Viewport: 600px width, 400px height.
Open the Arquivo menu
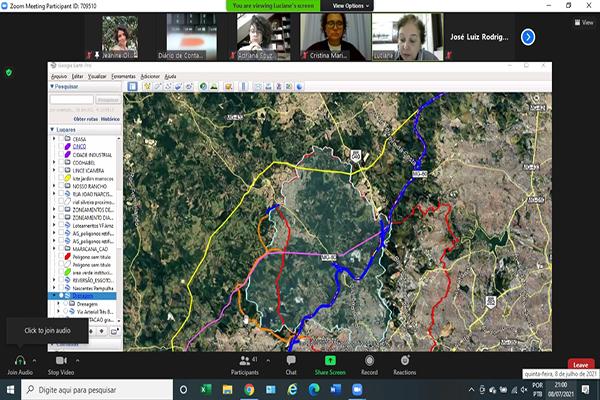59,76
